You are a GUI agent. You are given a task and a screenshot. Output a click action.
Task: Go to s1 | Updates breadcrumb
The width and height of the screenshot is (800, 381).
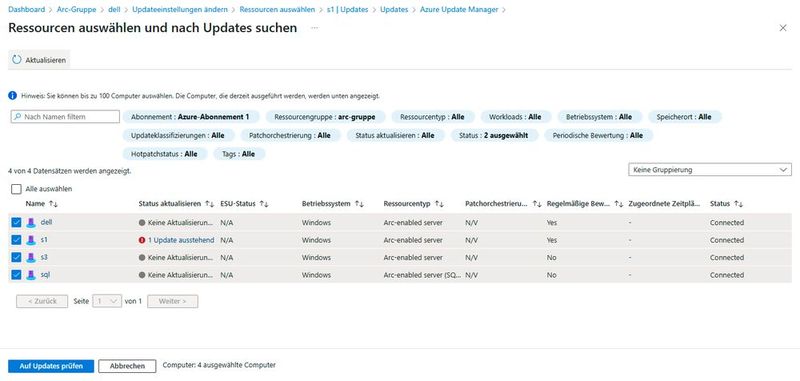click(347, 9)
